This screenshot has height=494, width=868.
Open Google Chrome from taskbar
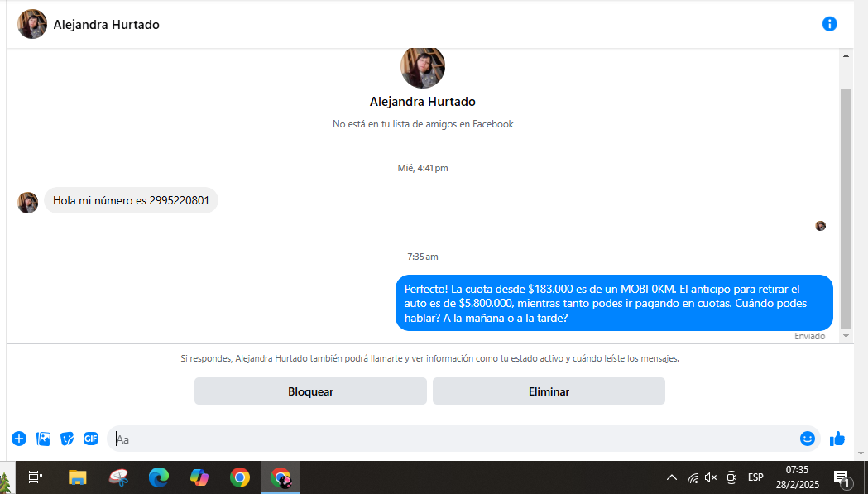pos(240,477)
